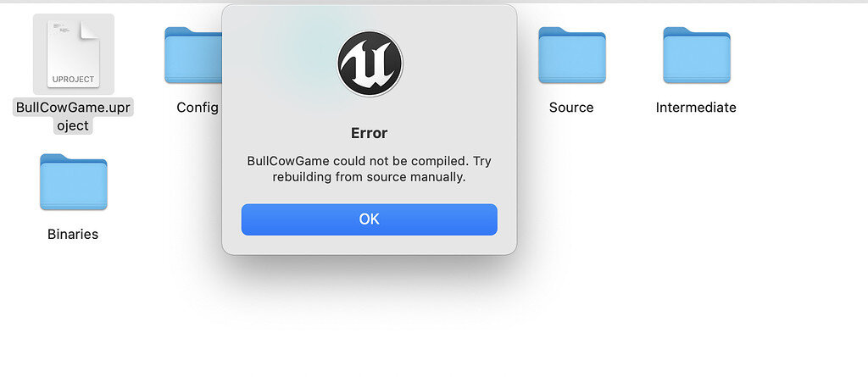
Task: Select the Binaries folder icon
Action: tap(73, 183)
